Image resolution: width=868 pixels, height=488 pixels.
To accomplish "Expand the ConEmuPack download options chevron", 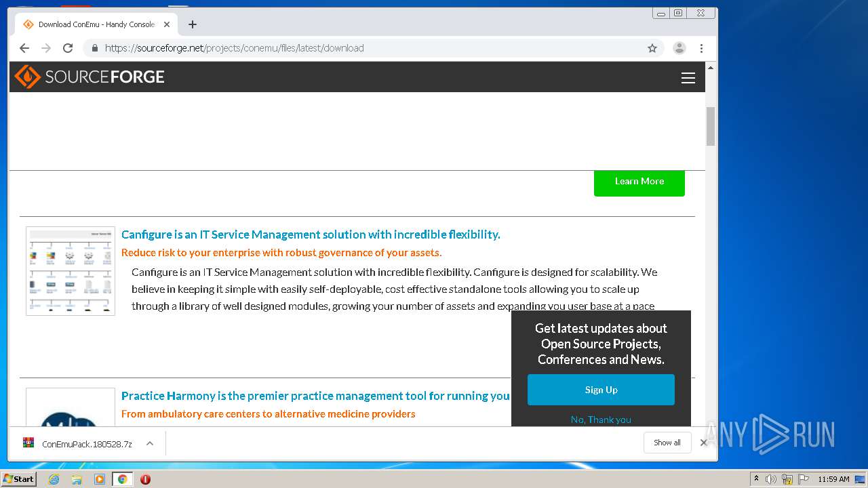I will [150, 443].
